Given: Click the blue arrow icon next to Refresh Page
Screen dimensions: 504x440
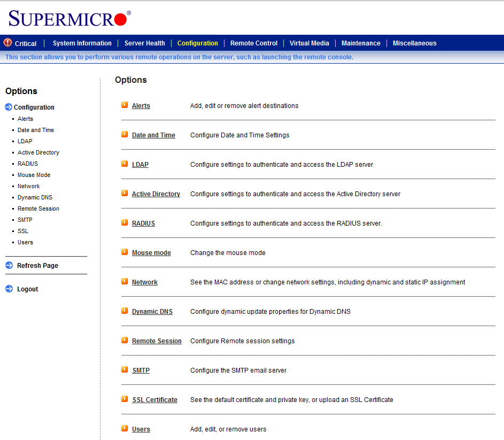Looking at the screenshot, I should [x=9, y=265].
